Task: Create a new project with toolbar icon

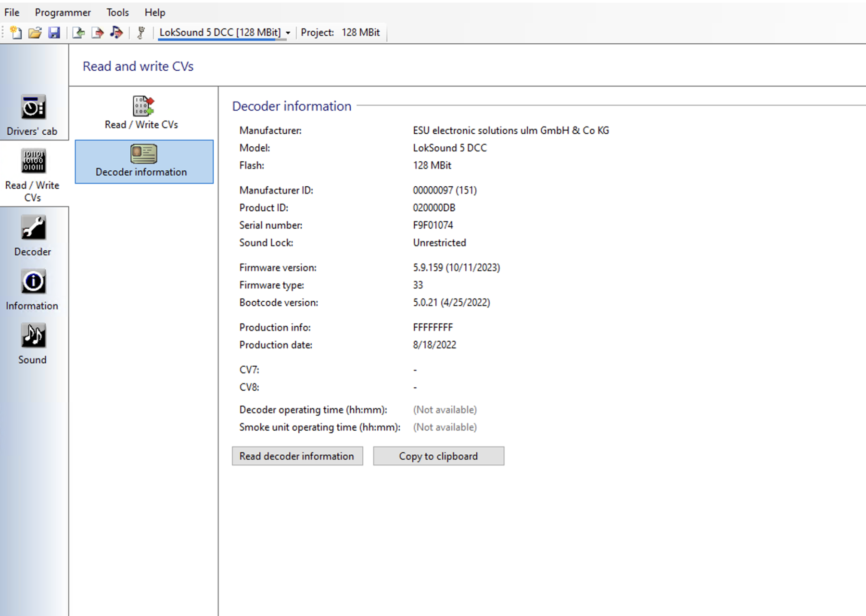Action: pyautogui.click(x=16, y=32)
